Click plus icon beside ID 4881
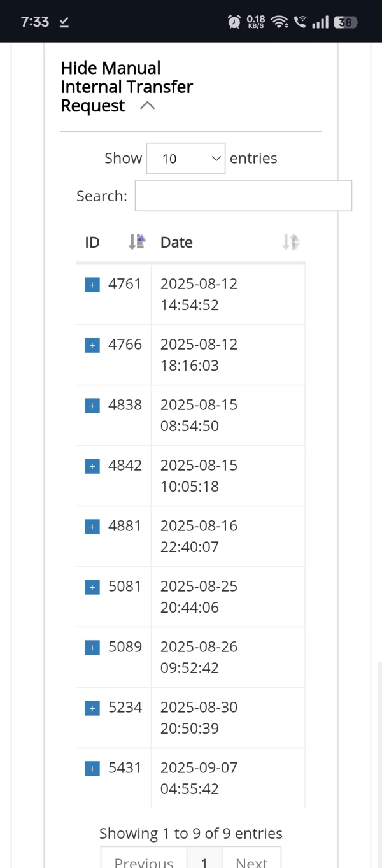Screen dimensions: 382x868 [x=92, y=527]
